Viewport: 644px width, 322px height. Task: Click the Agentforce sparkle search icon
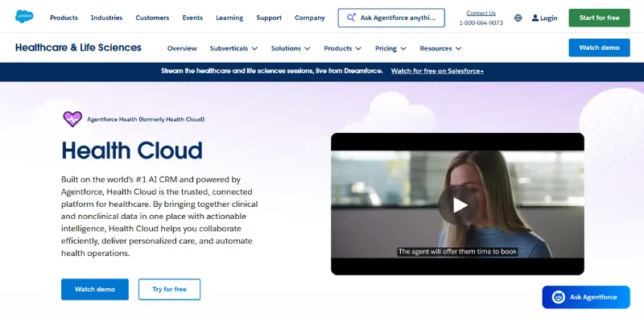(x=351, y=18)
